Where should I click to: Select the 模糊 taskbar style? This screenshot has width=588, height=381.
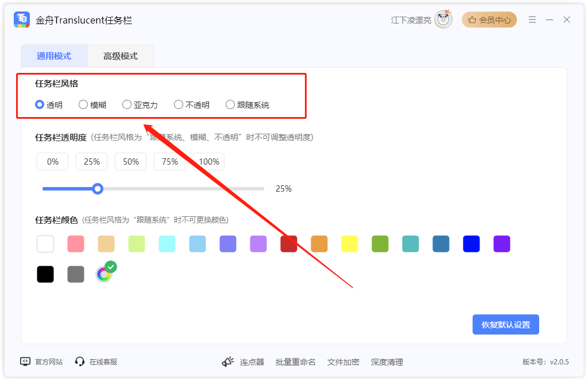pos(92,105)
